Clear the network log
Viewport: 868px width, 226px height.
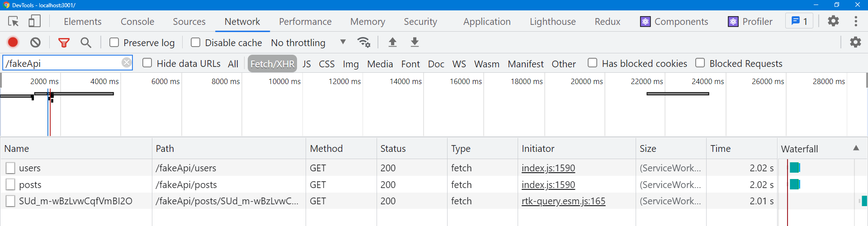tap(35, 42)
